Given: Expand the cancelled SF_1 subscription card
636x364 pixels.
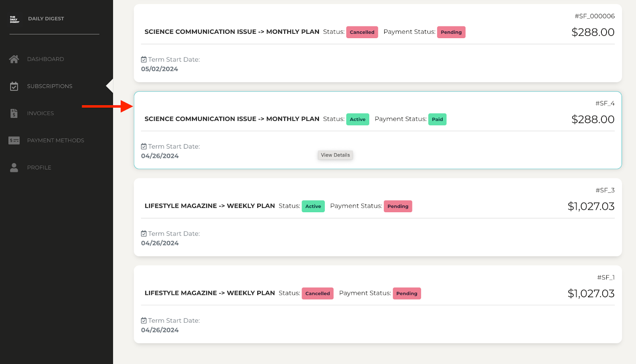Looking at the screenshot, I should tap(378, 304).
